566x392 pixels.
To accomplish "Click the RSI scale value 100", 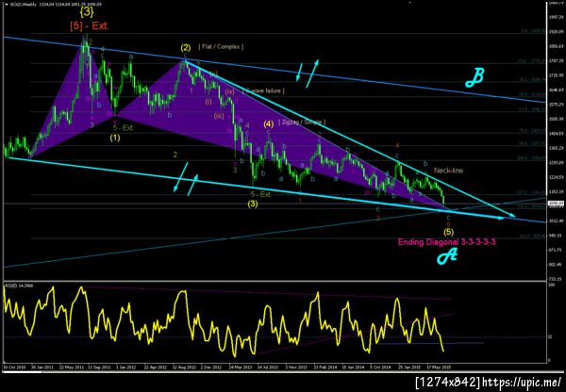I will [x=551, y=286].
